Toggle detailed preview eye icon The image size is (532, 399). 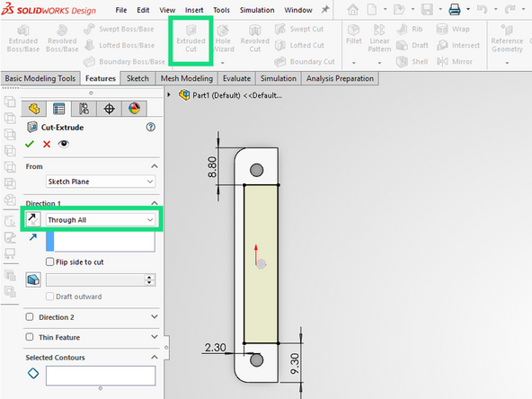coord(64,144)
